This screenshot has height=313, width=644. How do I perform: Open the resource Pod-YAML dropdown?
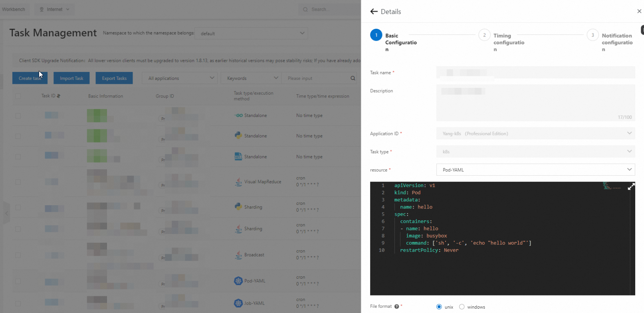click(x=535, y=170)
